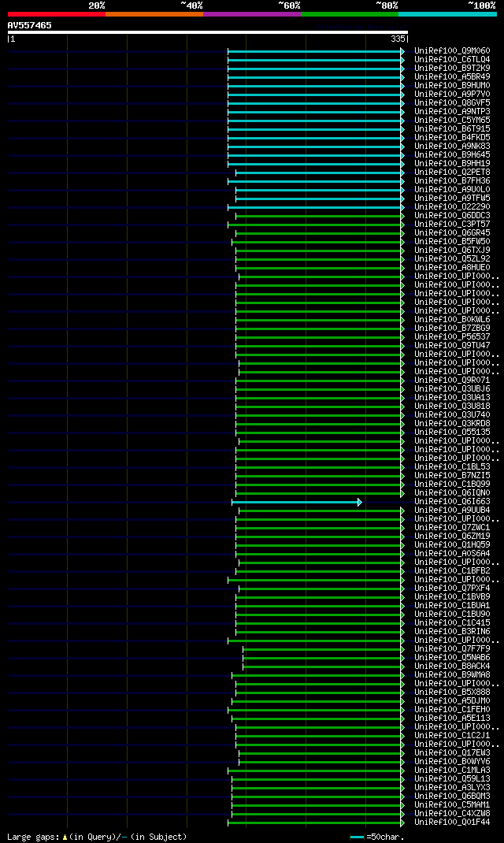Open hit UniRef100_A9P7V0
Viewport: 504px width, 843px height.
pyautogui.click(x=452, y=94)
